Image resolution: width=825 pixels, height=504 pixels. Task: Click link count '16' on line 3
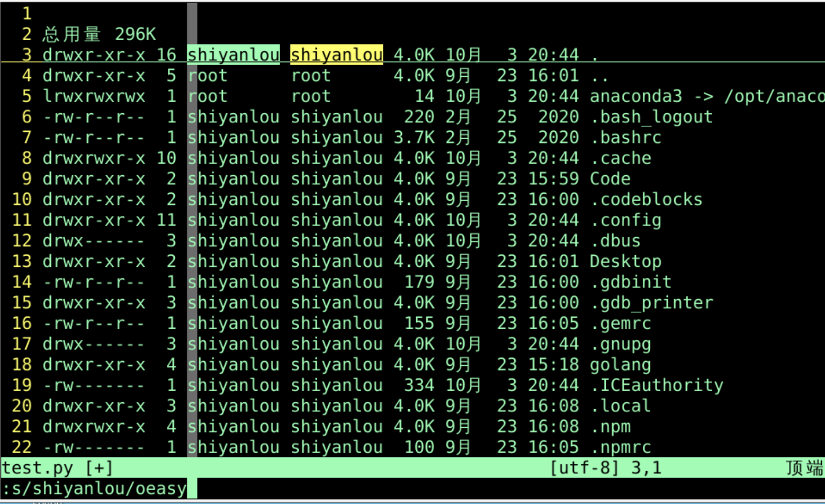pos(166,55)
